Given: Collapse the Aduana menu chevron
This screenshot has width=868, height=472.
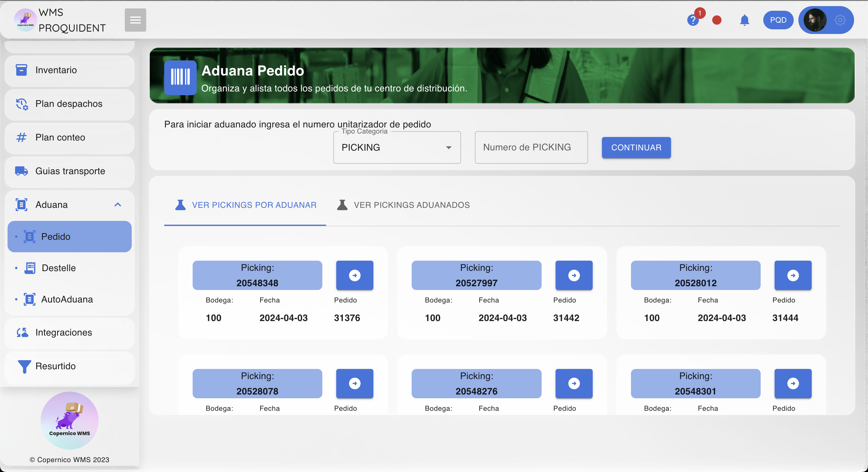Looking at the screenshot, I should tap(117, 205).
